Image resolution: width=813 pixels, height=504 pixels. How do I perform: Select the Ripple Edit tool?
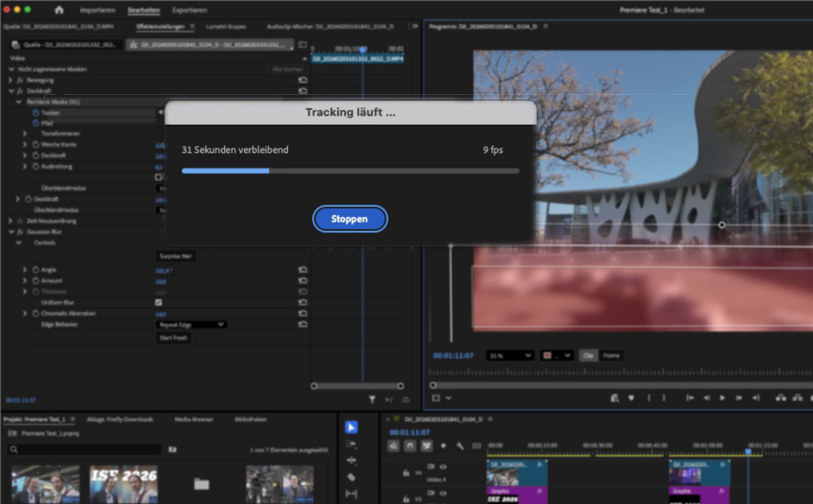click(x=351, y=461)
